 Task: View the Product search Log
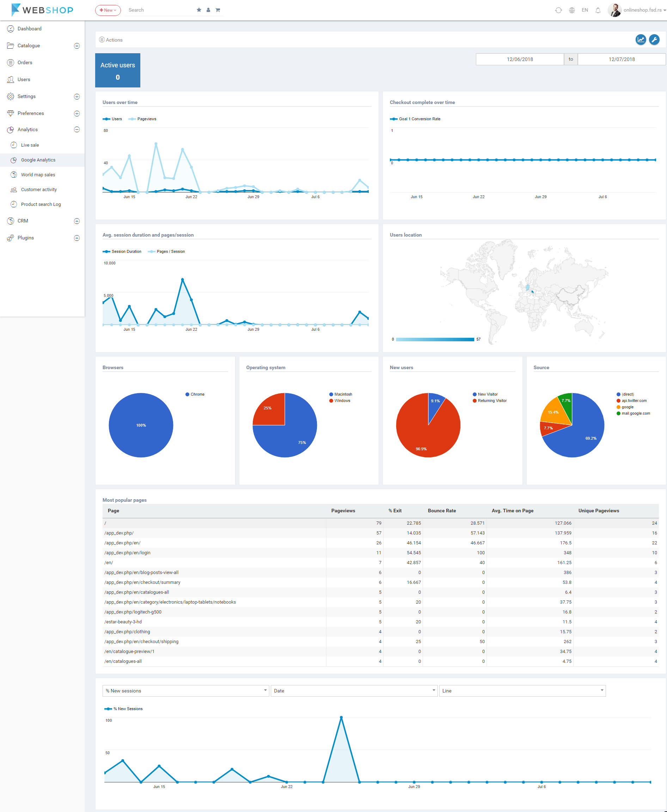(x=41, y=204)
